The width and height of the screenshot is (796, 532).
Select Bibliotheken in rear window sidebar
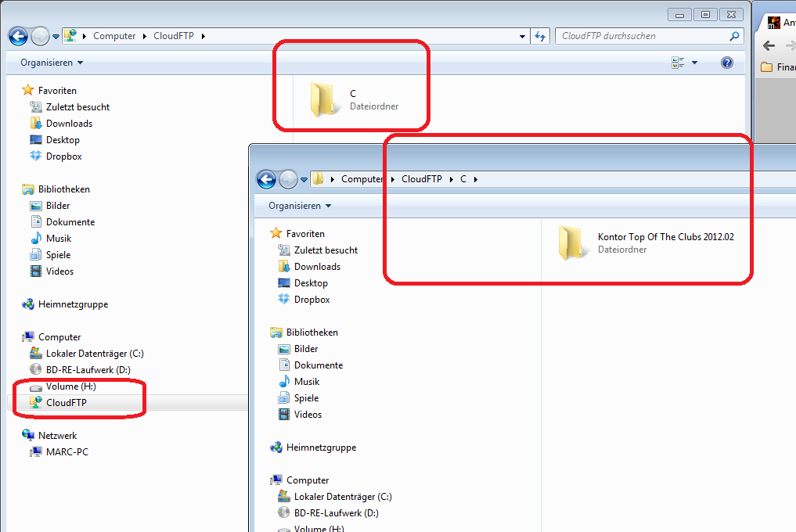click(x=56, y=189)
